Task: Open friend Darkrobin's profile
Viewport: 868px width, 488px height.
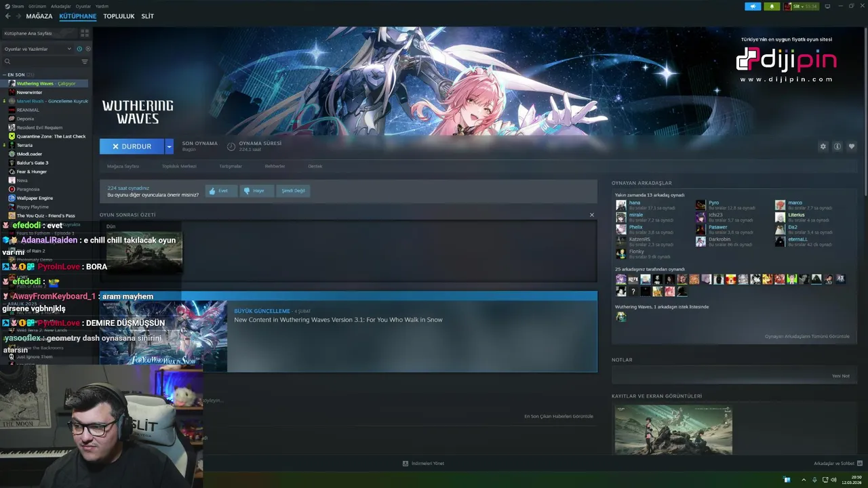Action: (x=719, y=239)
